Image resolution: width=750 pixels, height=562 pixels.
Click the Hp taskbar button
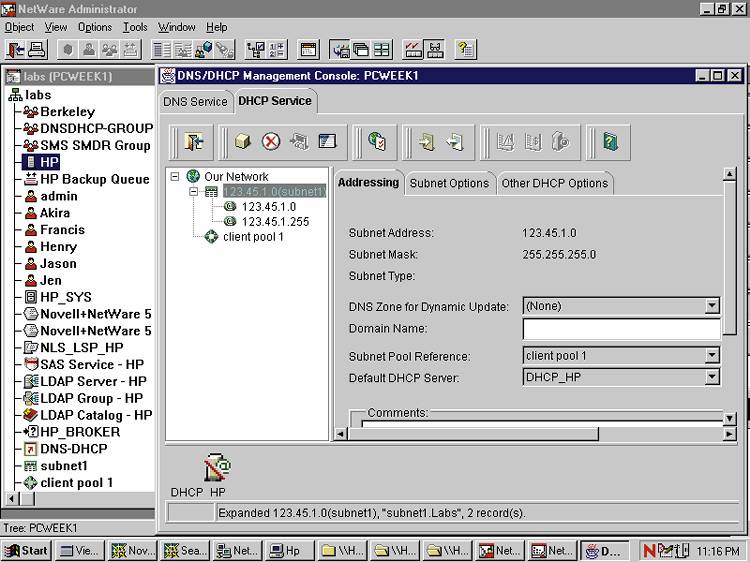tap(290, 551)
